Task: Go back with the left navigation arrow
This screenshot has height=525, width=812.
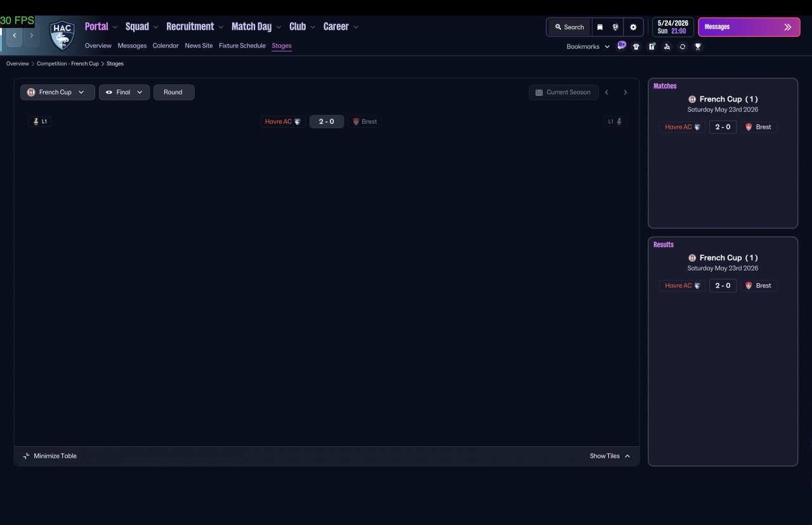Action: 15,36
